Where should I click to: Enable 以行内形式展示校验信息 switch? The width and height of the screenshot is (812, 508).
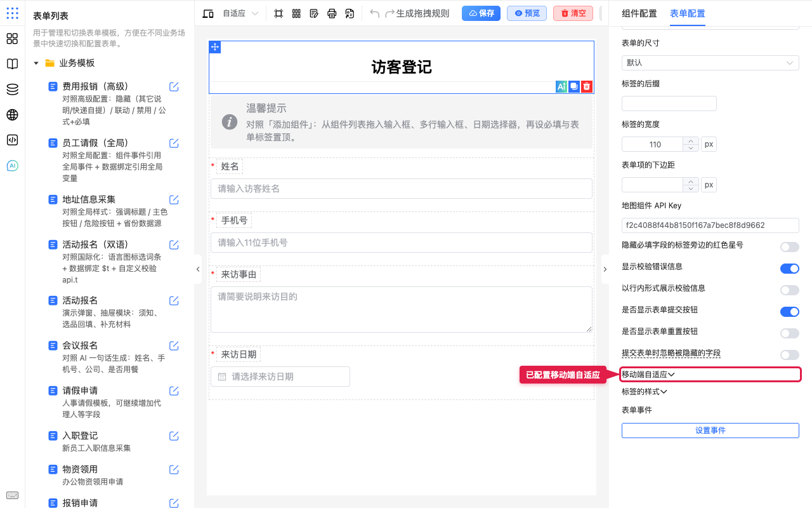coord(789,290)
